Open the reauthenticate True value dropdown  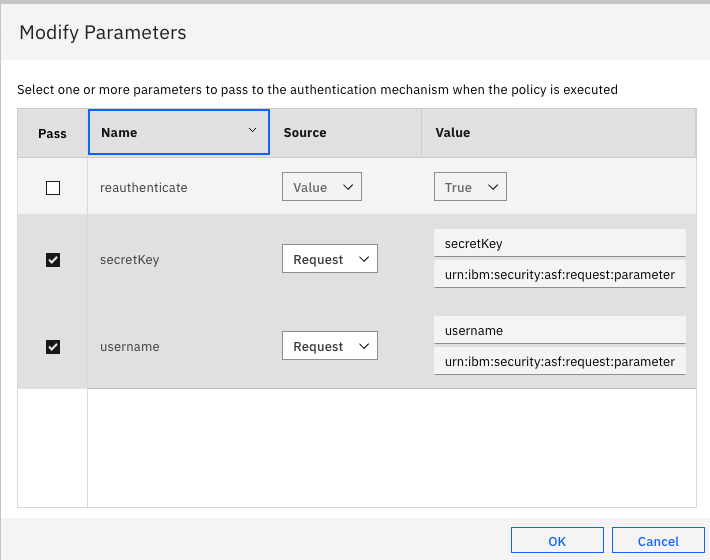[470, 187]
